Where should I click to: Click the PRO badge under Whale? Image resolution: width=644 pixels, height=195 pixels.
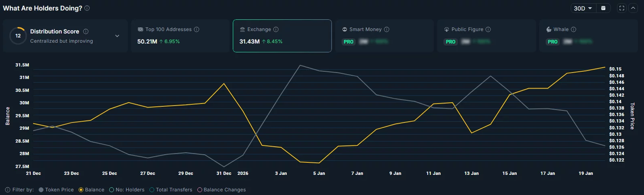click(553, 42)
